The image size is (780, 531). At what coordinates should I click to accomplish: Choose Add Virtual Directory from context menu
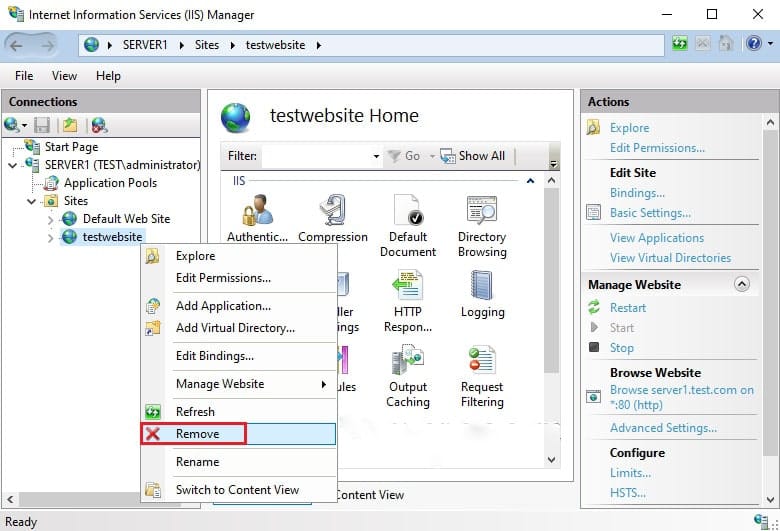click(x=239, y=327)
